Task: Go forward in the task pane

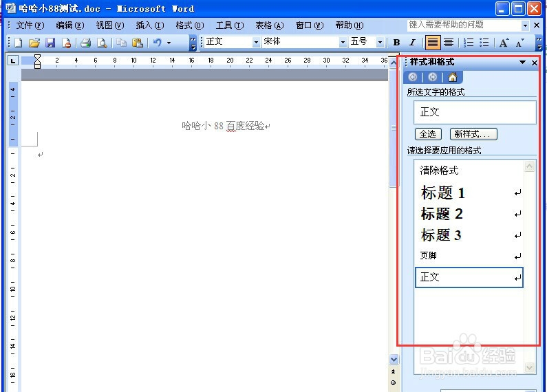Action: click(433, 77)
